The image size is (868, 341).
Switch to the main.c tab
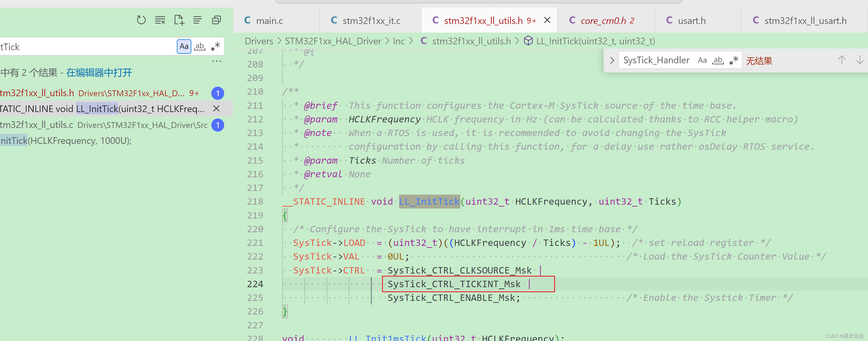point(269,21)
